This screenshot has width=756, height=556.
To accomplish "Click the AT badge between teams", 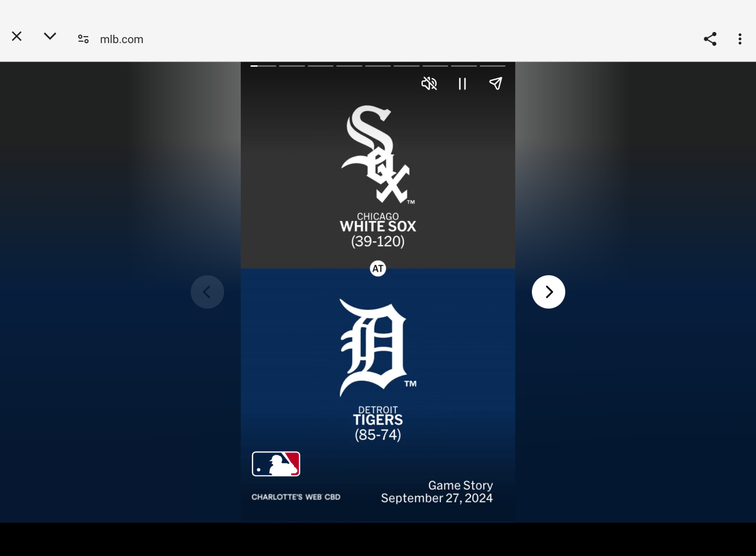I will (378, 268).
